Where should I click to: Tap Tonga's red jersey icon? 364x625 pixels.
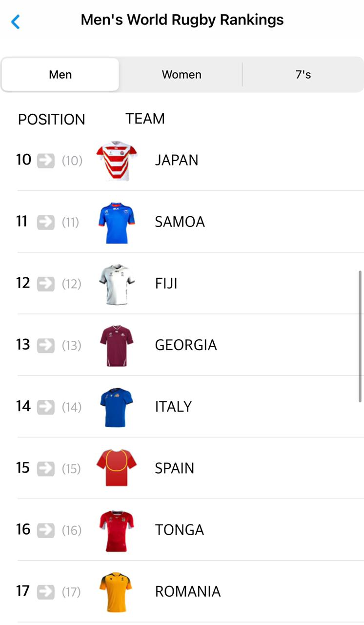pos(116,530)
